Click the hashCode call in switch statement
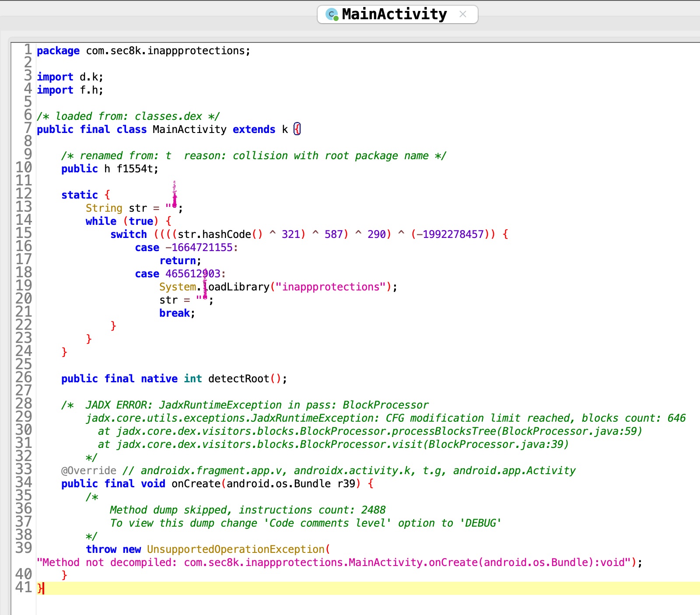The width and height of the screenshot is (700, 615). 226,234
